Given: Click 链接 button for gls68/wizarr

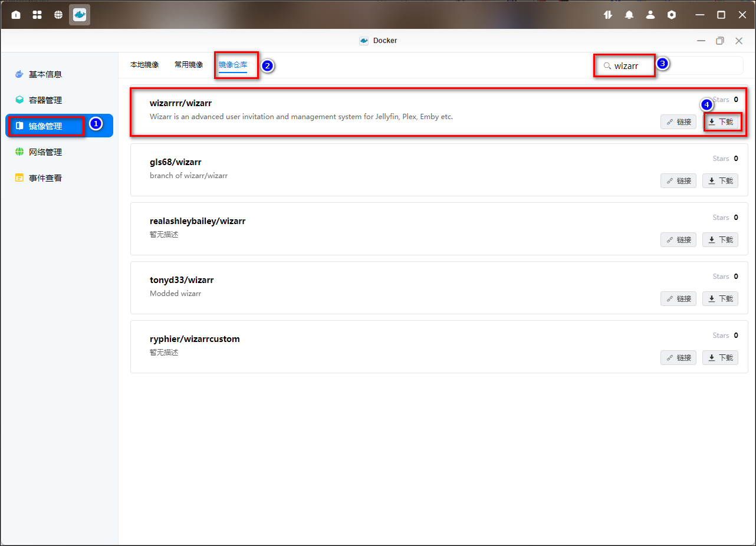Looking at the screenshot, I should [678, 181].
